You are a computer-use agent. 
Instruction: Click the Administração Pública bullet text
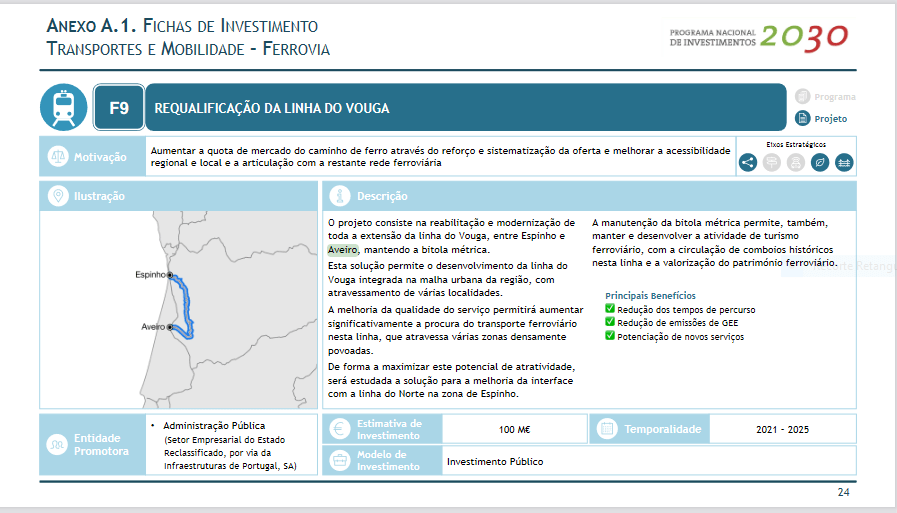(x=214, y=426)
